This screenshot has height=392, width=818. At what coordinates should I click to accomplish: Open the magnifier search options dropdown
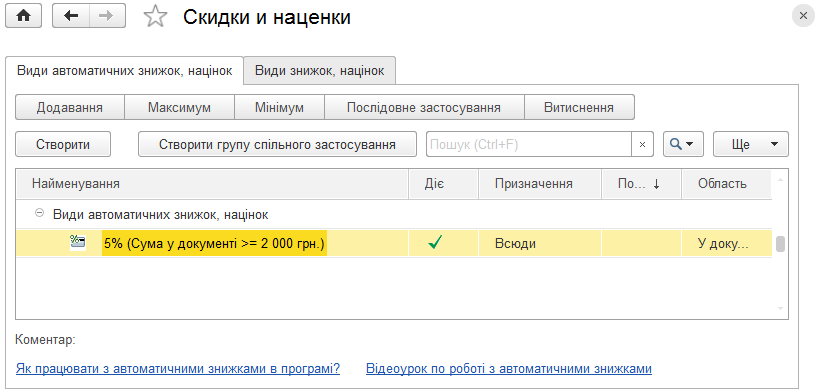[x=683, y=144]
